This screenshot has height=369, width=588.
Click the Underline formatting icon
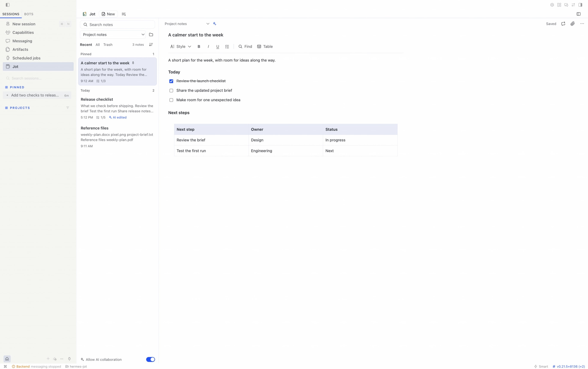pos(218,46)
